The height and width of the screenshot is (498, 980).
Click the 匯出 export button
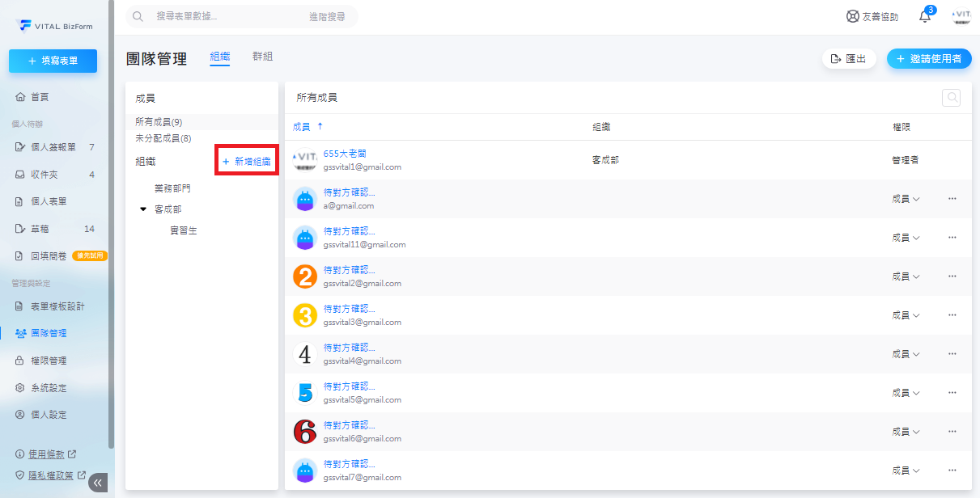pyautogui.click(x=849, y=59)
